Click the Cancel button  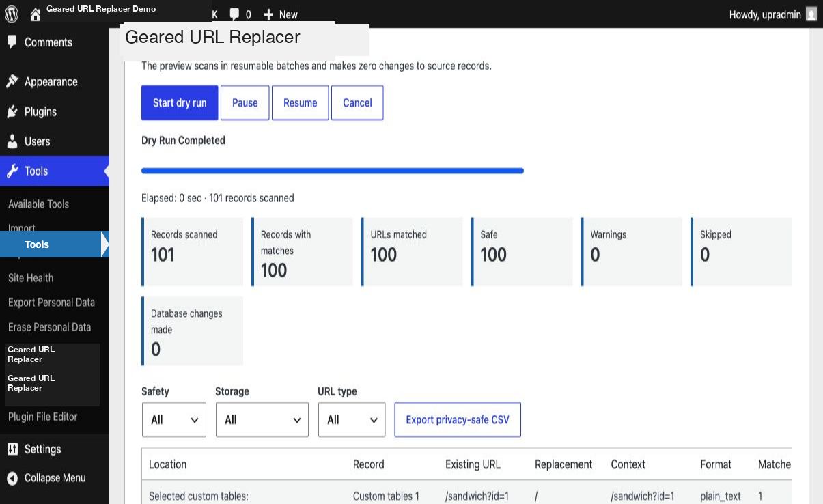pos(357,102)
